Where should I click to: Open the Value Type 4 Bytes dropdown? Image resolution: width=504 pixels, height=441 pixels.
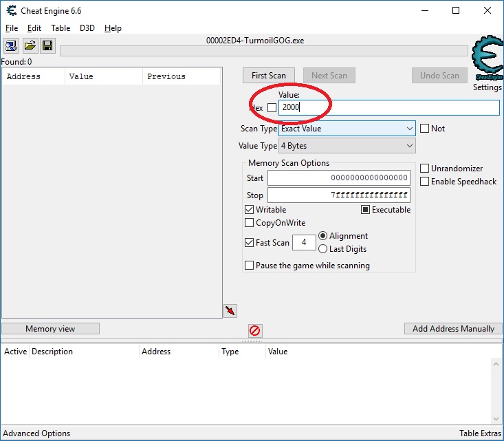coord(347,146)
